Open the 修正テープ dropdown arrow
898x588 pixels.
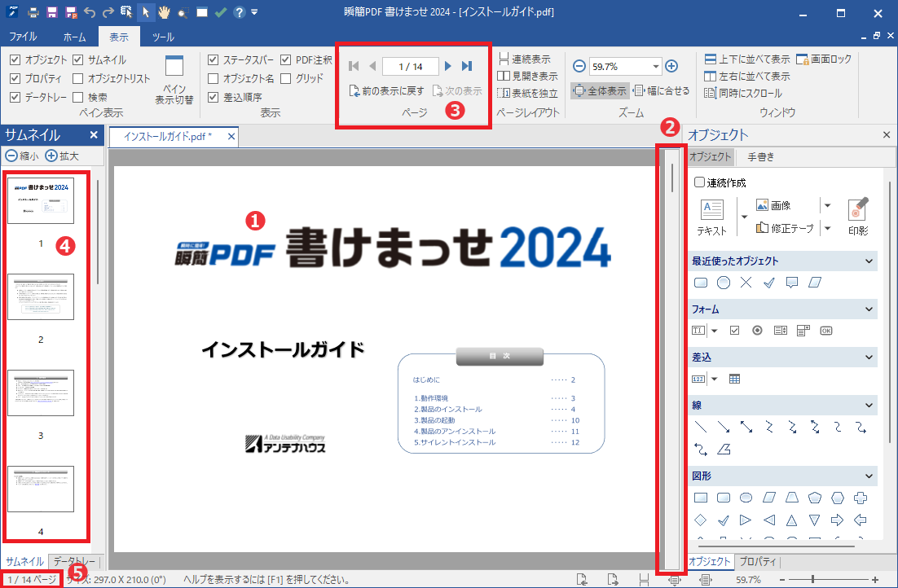pyautogui.click(x=827, y=228)
